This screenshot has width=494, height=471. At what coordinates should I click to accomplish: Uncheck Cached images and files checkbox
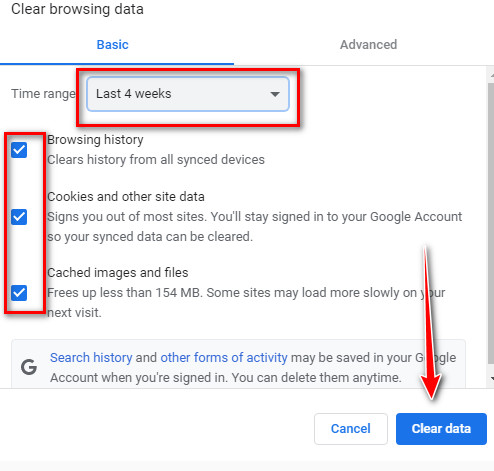tap(19, 293)
